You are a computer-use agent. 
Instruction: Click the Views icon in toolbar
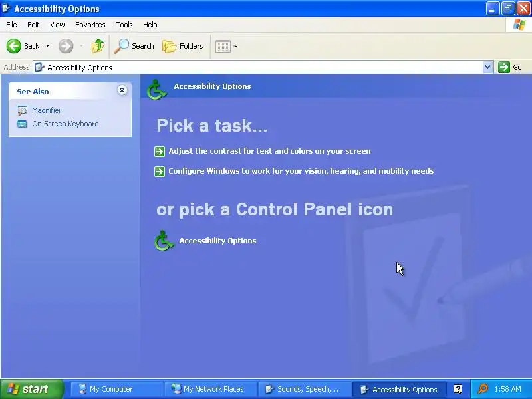[223, 46]
